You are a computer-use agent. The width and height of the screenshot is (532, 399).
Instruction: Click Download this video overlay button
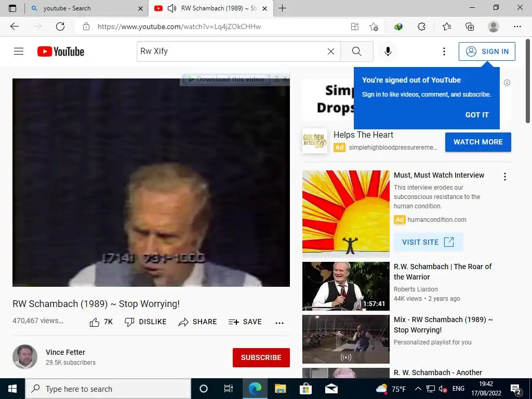coord(227,79)
